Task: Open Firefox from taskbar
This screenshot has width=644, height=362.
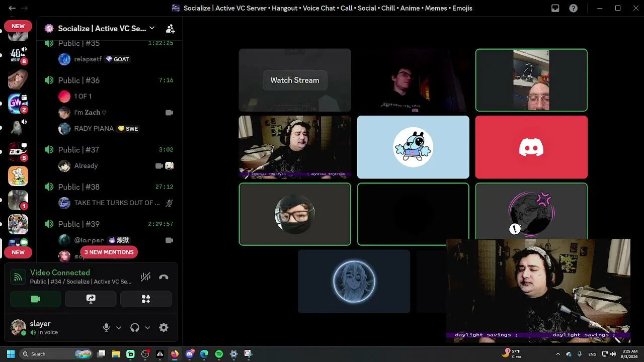Action: 175,354
